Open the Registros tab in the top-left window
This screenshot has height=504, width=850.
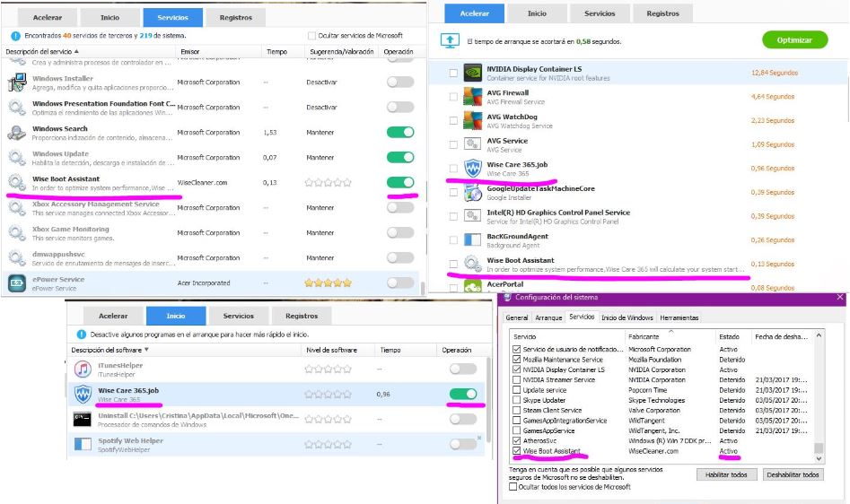235,17
